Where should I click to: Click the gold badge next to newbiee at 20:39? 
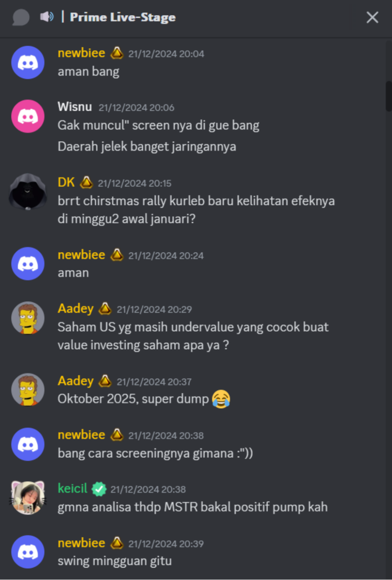117,543
